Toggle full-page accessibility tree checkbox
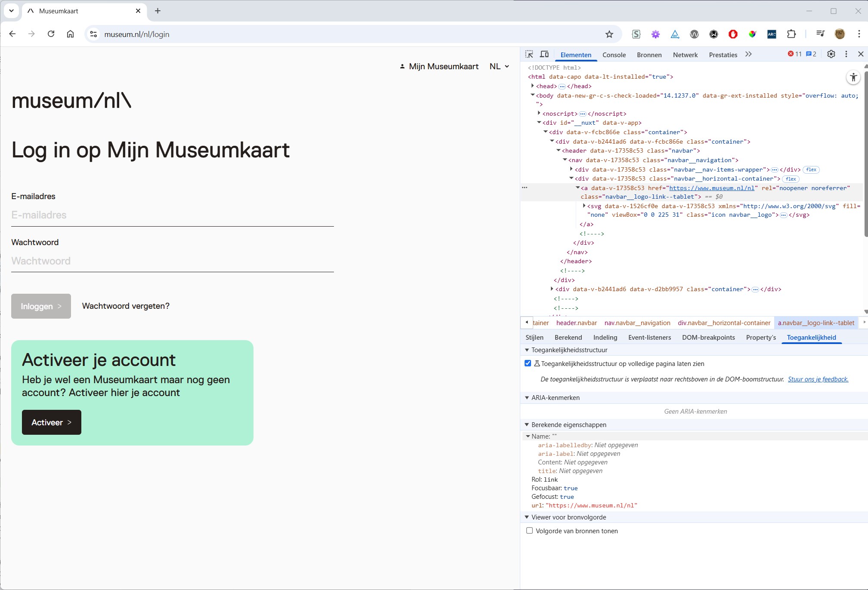The height and width of the screenshot is (590, 868). [528, 363]
